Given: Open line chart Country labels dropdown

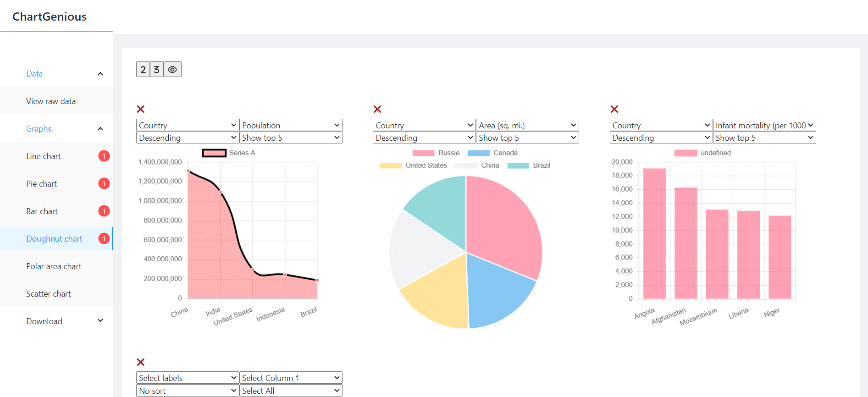Looking at the screenshot, I should click(x=188, y=125).
